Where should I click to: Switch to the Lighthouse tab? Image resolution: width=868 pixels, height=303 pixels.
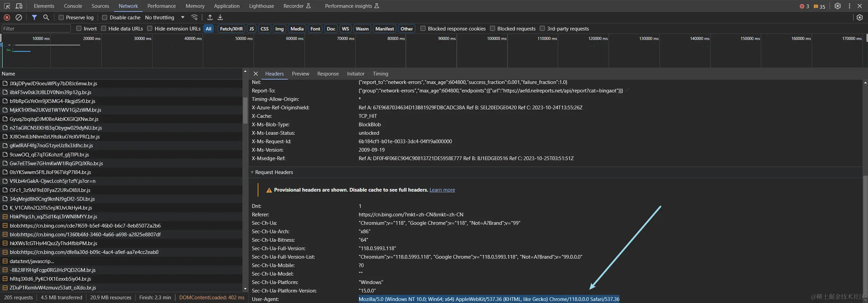point(261,6)
